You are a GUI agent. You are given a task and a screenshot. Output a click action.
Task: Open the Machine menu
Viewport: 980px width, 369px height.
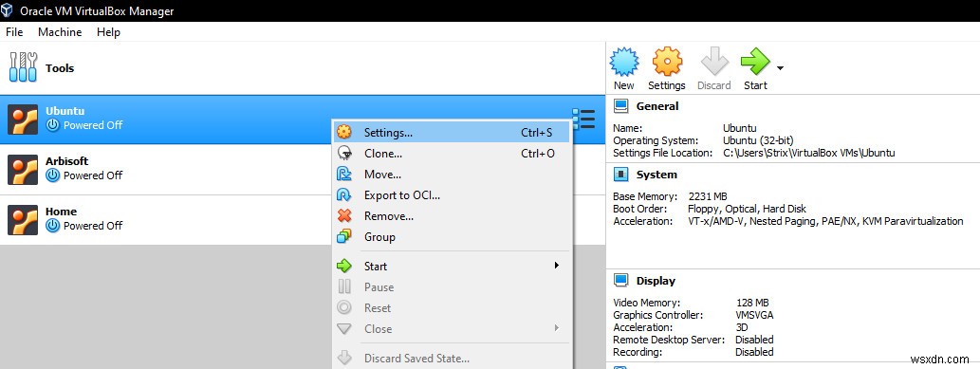coord(60,32)
